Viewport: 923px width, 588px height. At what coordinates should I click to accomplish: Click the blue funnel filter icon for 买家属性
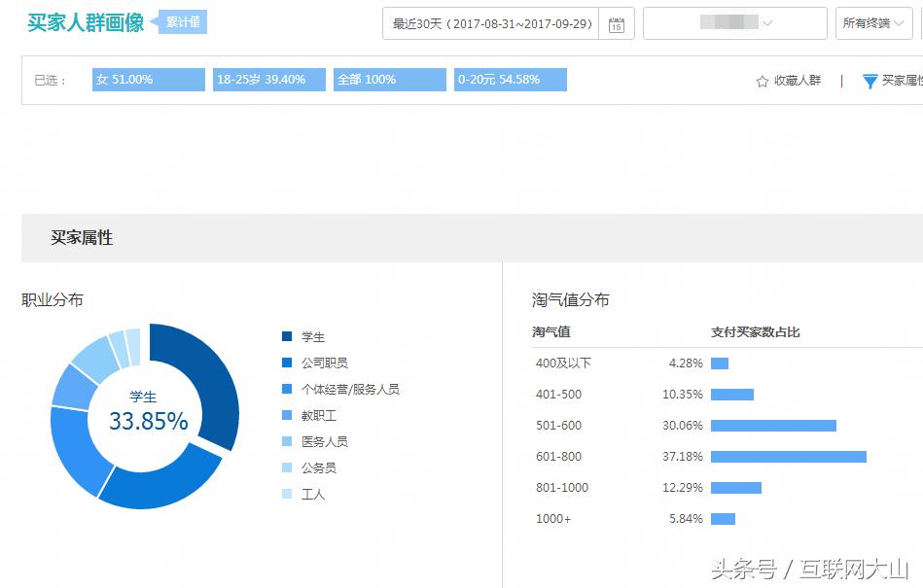tap(869, 82)
